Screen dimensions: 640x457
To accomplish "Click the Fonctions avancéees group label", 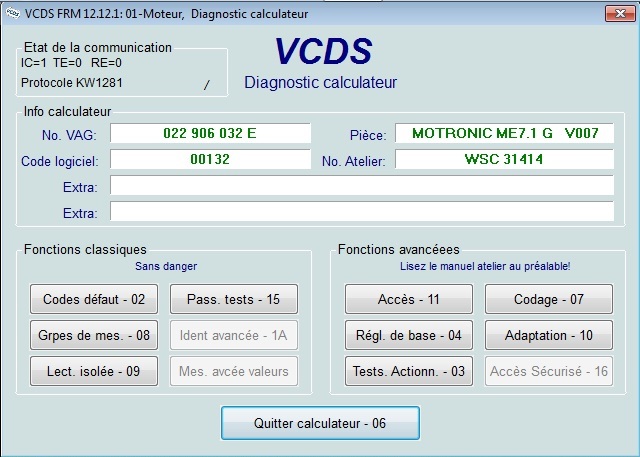I will (399, 249).
